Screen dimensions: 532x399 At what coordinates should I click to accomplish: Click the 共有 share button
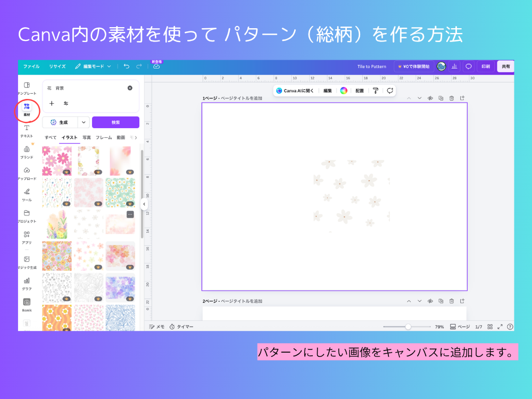coord(505,66)
